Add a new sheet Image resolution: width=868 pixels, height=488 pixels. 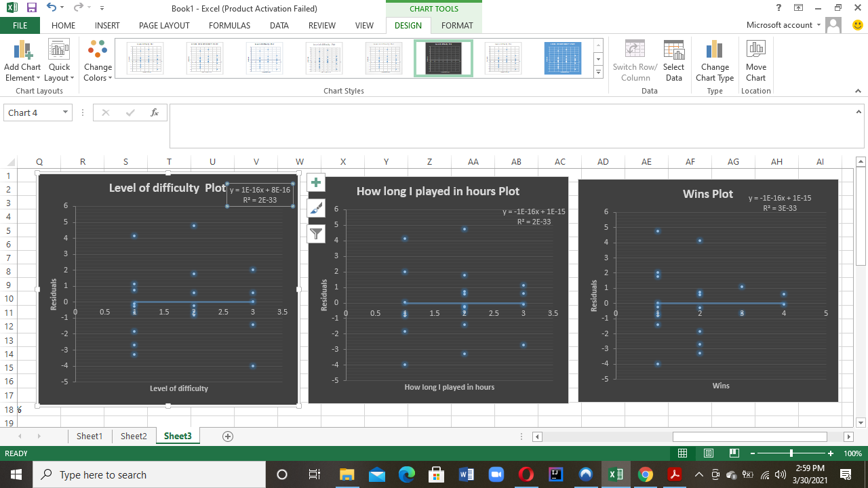click(x=228, y=436)
